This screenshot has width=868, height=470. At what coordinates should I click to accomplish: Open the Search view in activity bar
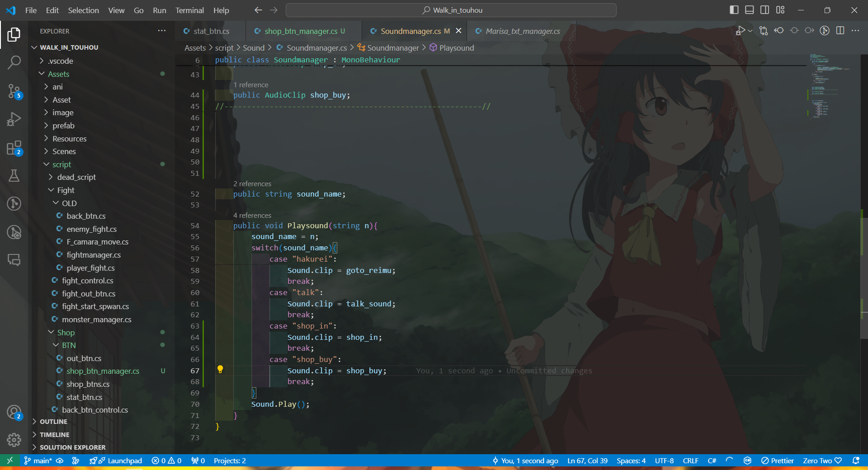point(14,62)
